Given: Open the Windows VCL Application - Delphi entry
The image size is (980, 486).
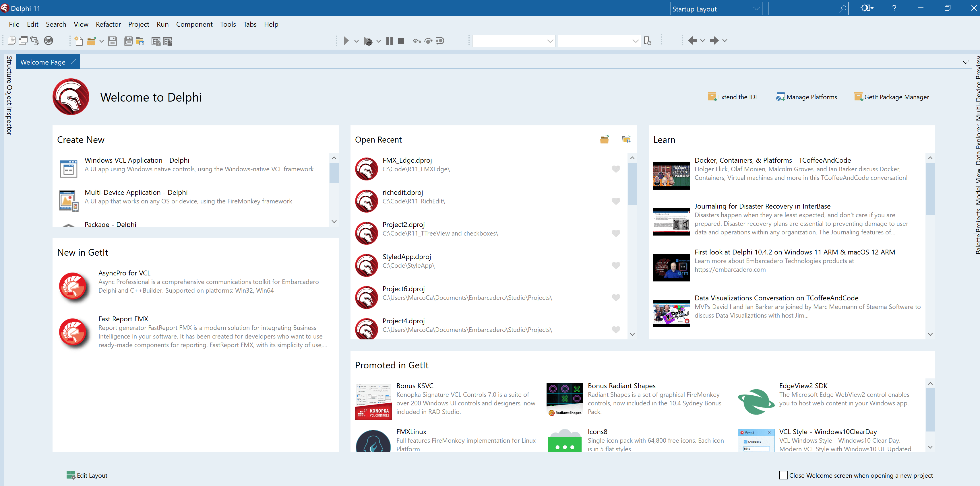Looking at the screenshot, I should tap(137, 160).
